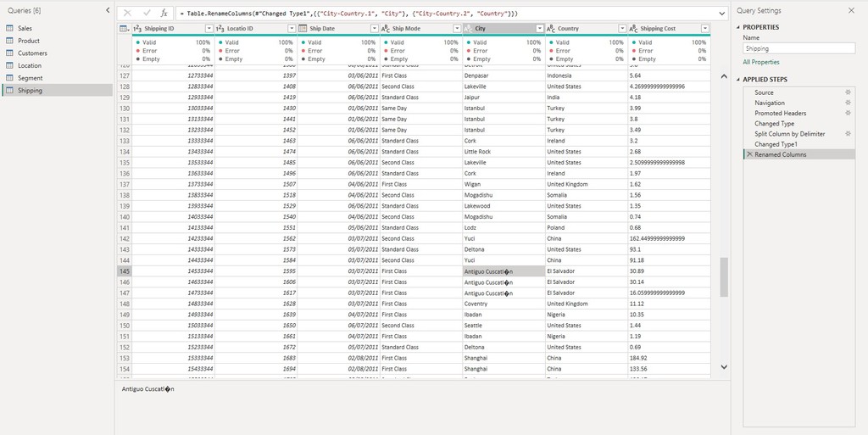Image resolution: width=868 pixels, height=435 pixels.
Task: Click text type icon of City column
Action: 468,28
